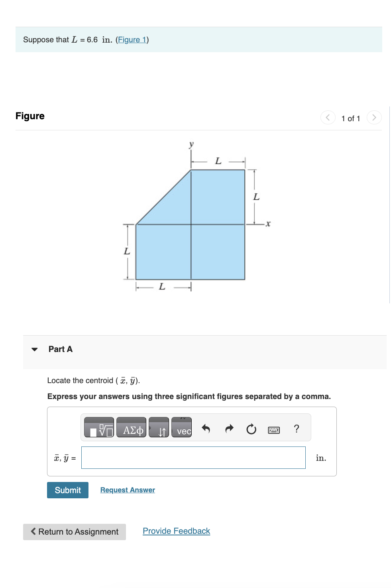This screenshot has height=588, width=391.
Task: Select the Part A heading tab
Action: pyautogui.click(x=60, y=349)
